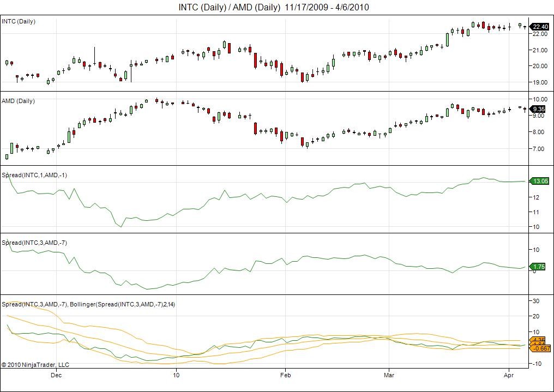Image resolution: width=554 pixels, height=392 pixels.
Task: Click the 8.00 price label on AMD axis
Action: pyautogui.click(x=539, y=132)
